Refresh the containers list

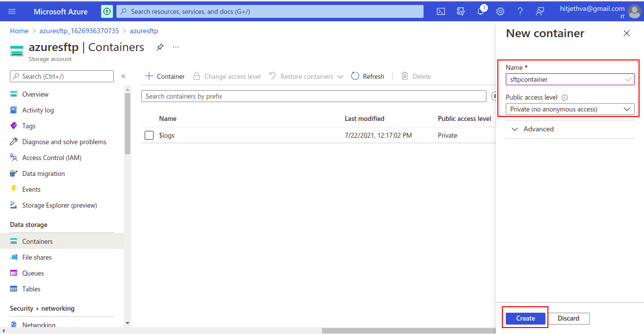pos(368,76)
